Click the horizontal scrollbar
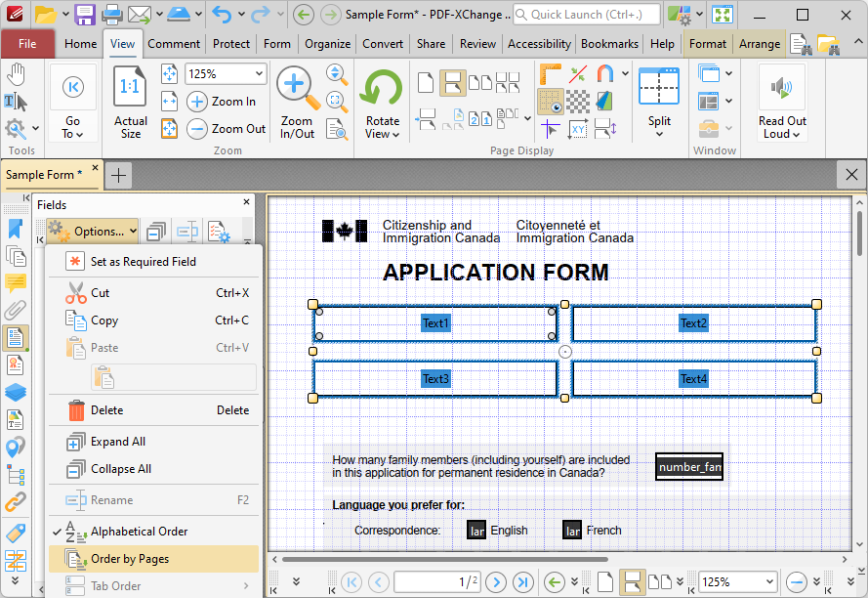Screen dimensions: 868x598 [445, 559]
